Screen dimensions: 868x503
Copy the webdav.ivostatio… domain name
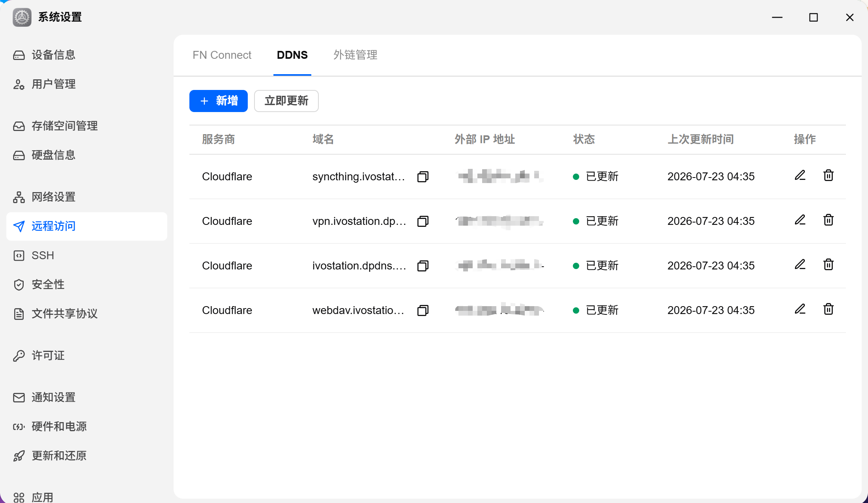click(423, 310)
